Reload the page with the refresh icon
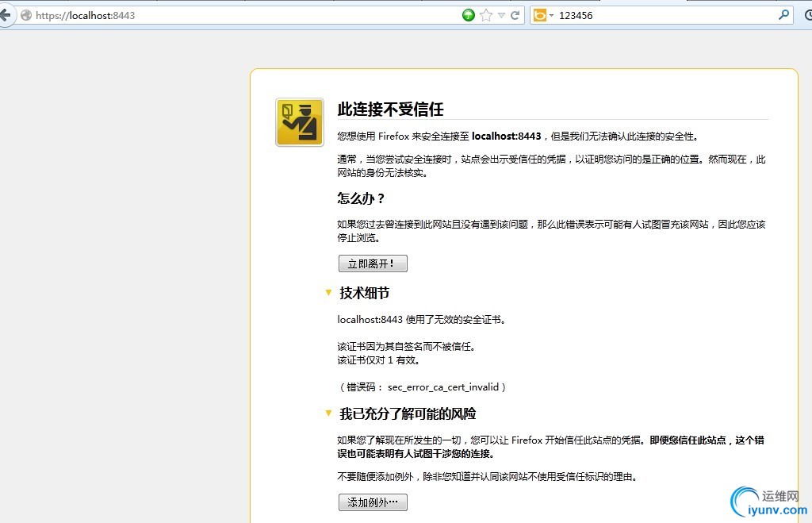The width and height of the screenshot is (812, 523). point(515,15)
